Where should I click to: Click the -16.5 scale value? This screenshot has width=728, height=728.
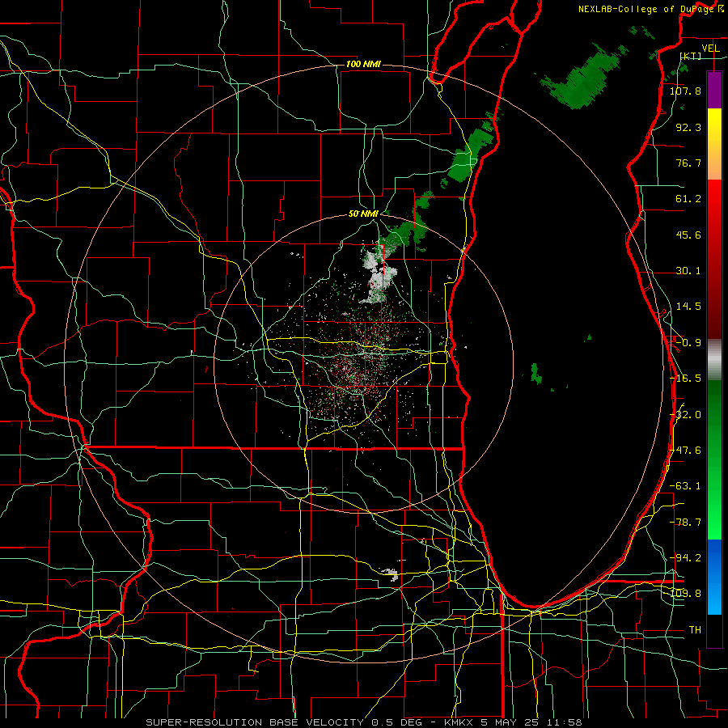point(685,379)
